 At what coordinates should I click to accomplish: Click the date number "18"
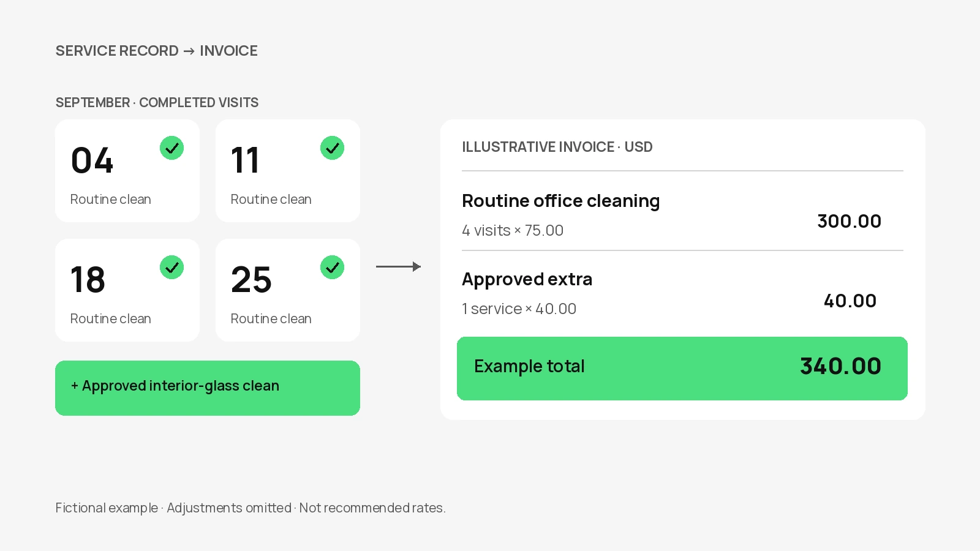pyautogui.click(x=88, y=280)
